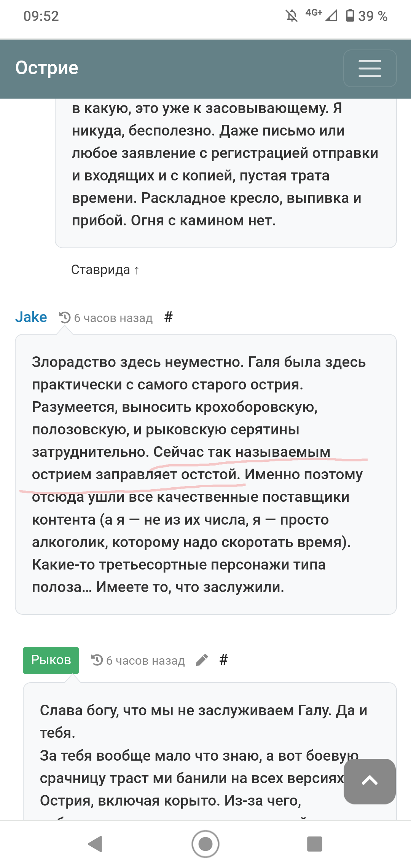Tap the battery 39% indicator
The image size is (411, 868).
[x=366, y=16]
